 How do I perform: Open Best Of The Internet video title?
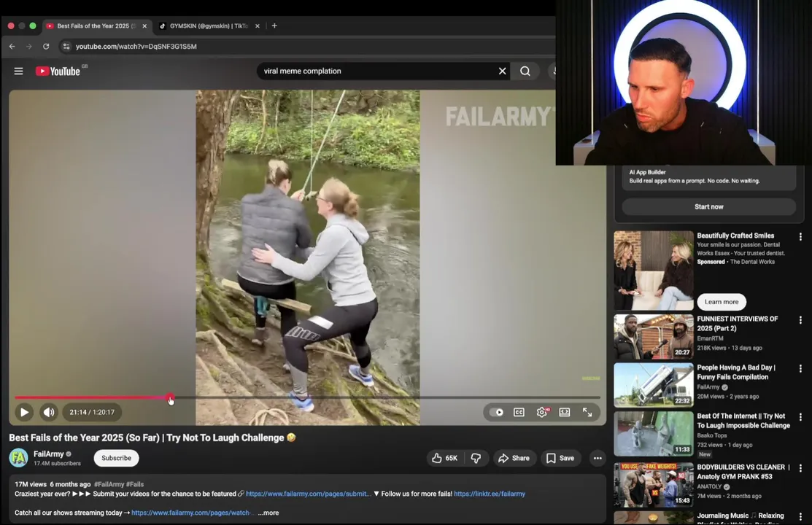click(743, 421)
